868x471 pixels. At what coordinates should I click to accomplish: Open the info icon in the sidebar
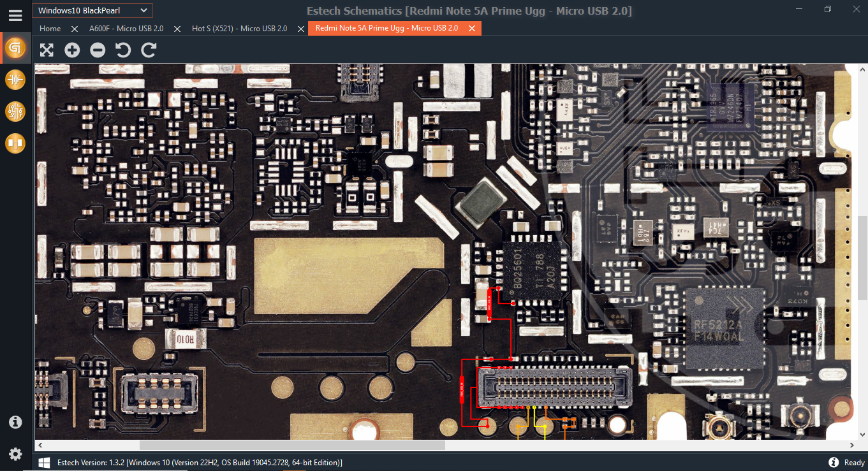15,422
